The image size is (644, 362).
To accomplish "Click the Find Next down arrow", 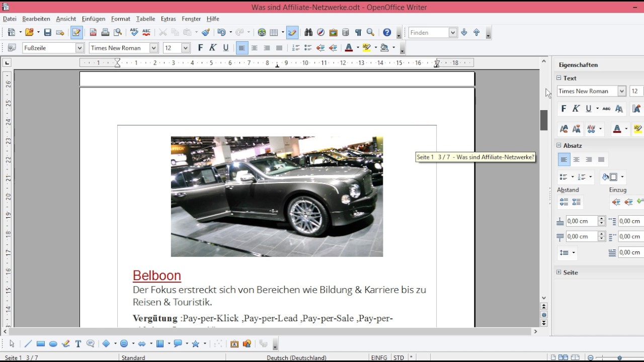I will pos(464,32).
